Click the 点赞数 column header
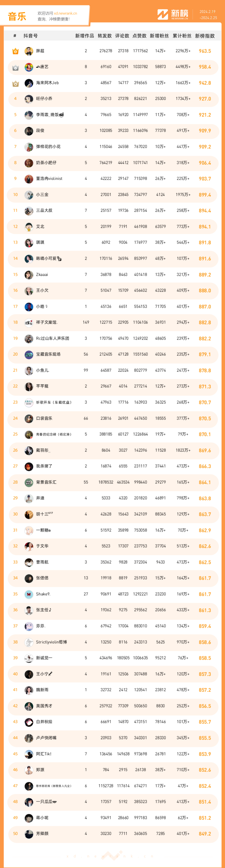 click(x=140, y=36)
